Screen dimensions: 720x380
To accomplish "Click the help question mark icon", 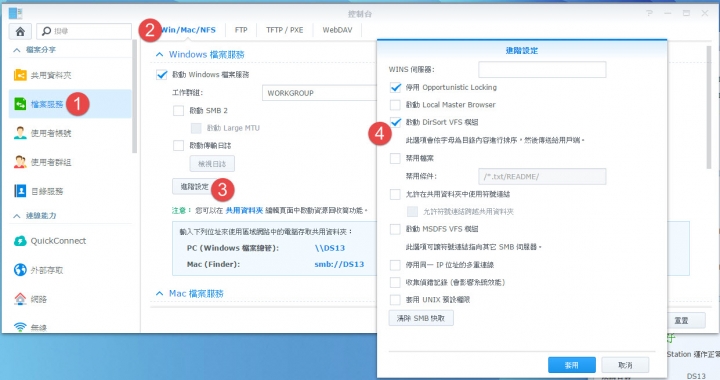I will coord(649,13).
